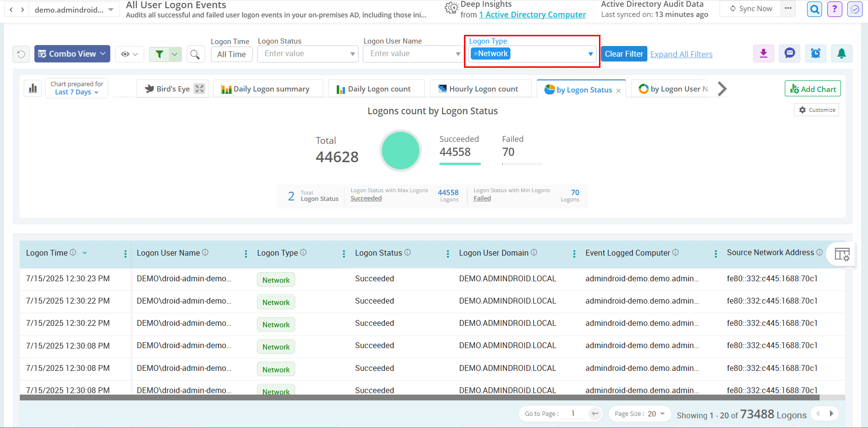Go to next page of logons
Image resolution: width=868 pixels, height=428 pixels.
click(x=831, y=413)
